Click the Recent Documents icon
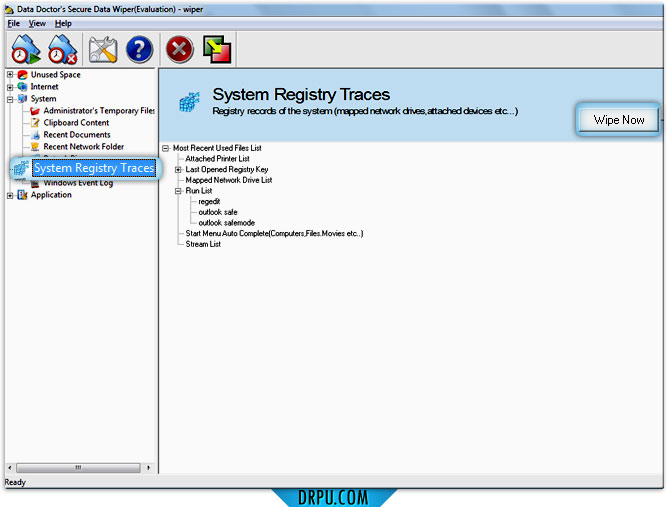This screenshot has height=507, width=667. [35, 135]
